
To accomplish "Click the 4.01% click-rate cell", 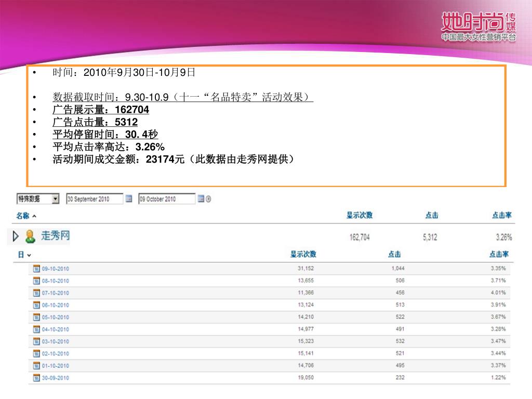I will (498, 292).
